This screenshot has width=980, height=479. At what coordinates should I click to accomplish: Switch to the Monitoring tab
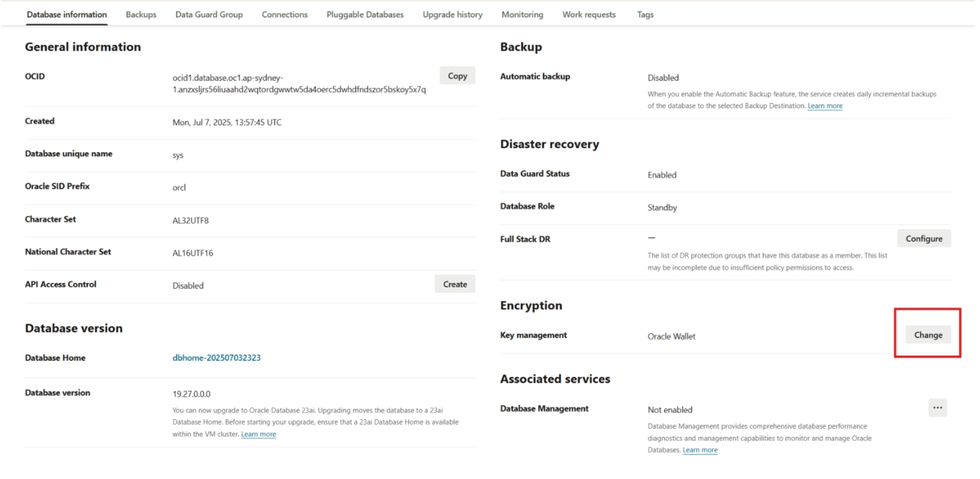coord(522,15)
